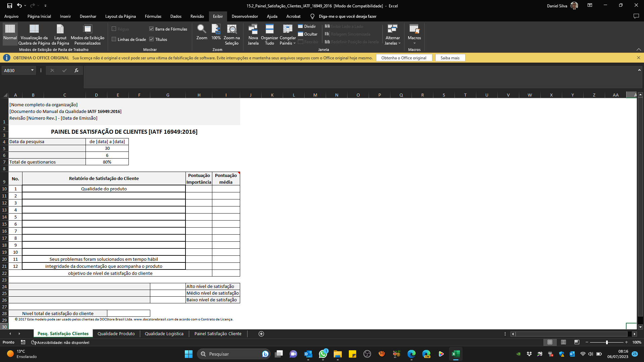Select Visualização da Quebra de Página
644x362 pixels.
click(x=34, y=34)
